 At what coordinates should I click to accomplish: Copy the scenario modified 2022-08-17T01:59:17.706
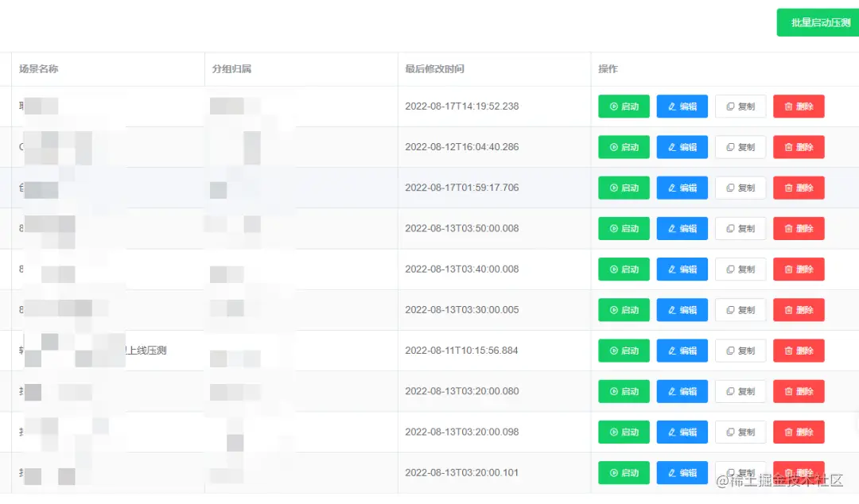point(740,188)
